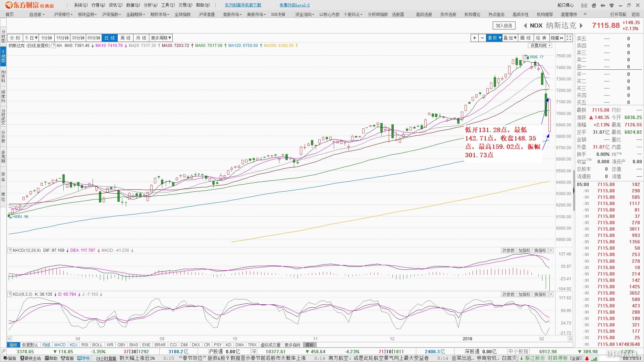The image size is (644, 362).
Task: Open the 5日 period dropdown
Action: pyautogui.click(x=31, y=38)
